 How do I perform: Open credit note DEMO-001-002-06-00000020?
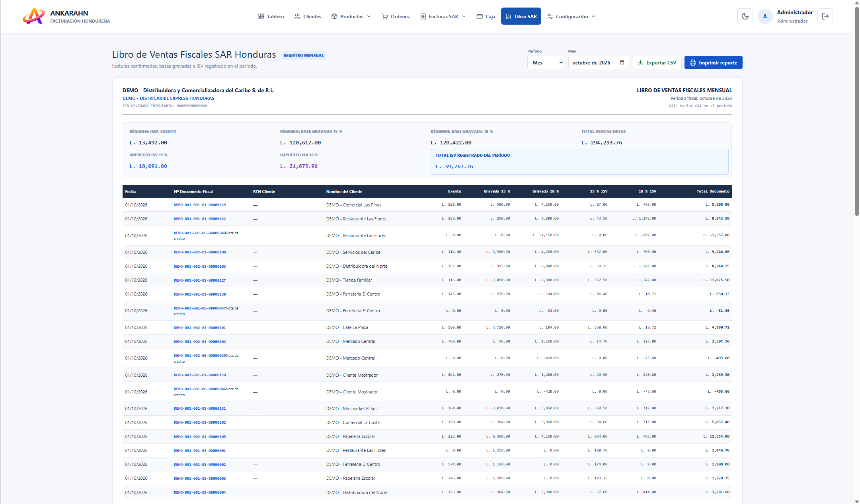200,356
